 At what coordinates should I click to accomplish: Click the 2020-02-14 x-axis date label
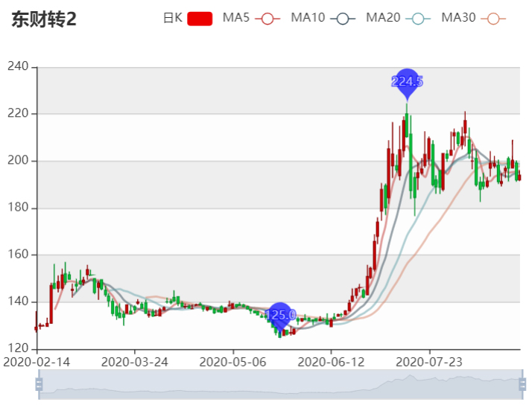coord(37,363)
